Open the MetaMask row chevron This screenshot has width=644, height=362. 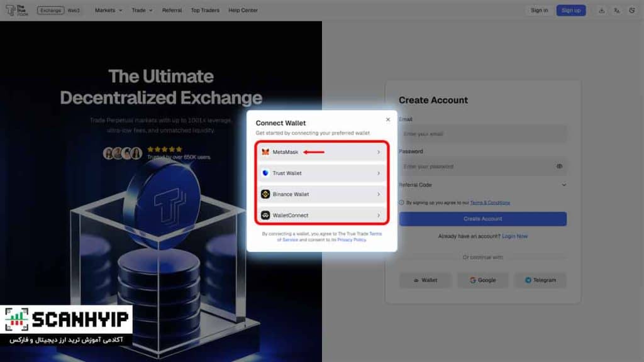tap(378, 152)
